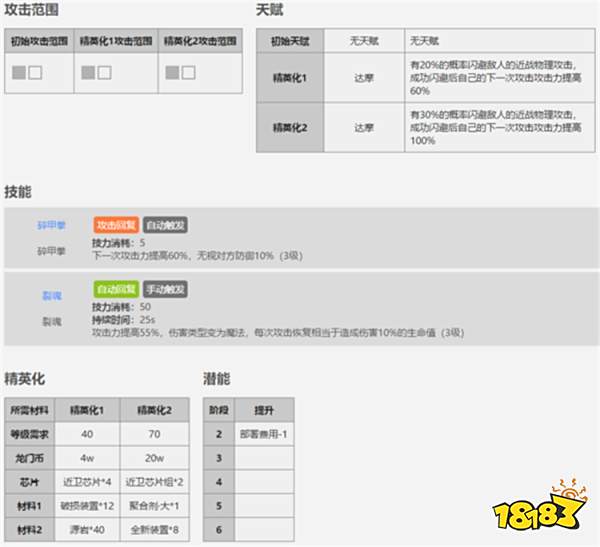The height and width of the screenshot is (547, 600).
Task: Open the blue 裂魂 skill link
Action: pos(50,290)
